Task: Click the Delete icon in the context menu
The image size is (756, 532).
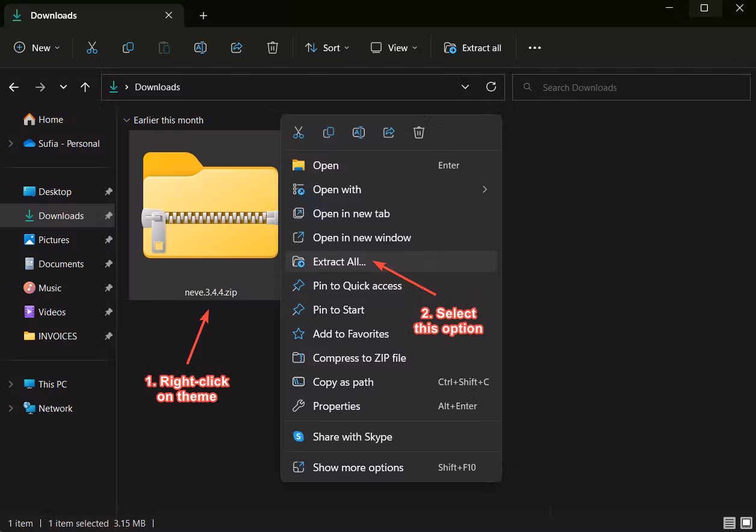Action: (419, 132)
